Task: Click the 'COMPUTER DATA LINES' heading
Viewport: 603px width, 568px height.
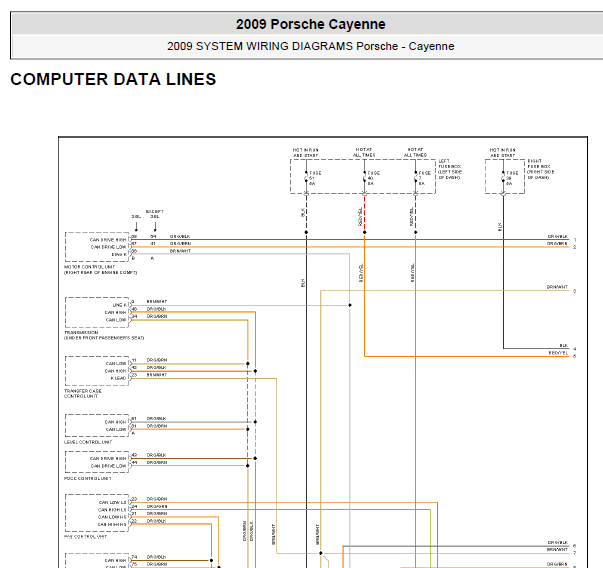Action: 113,80
